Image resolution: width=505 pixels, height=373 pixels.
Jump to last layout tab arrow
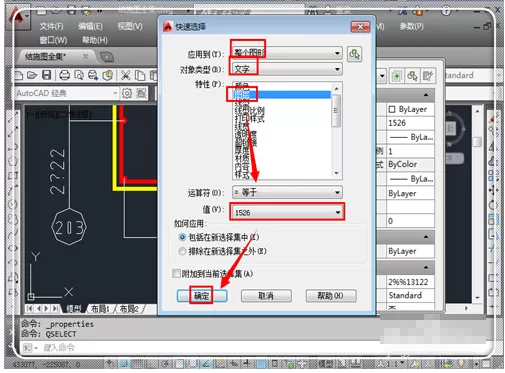coord(55,308)
